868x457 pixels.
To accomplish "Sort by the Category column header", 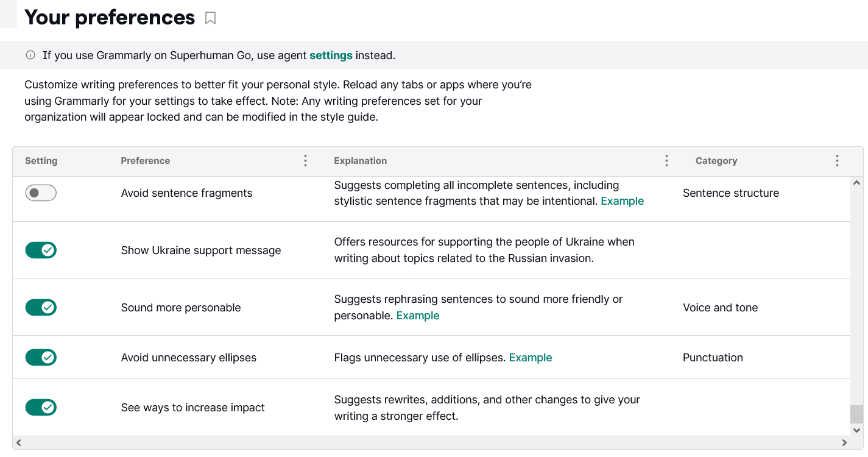I will click(x=716, y=161).
